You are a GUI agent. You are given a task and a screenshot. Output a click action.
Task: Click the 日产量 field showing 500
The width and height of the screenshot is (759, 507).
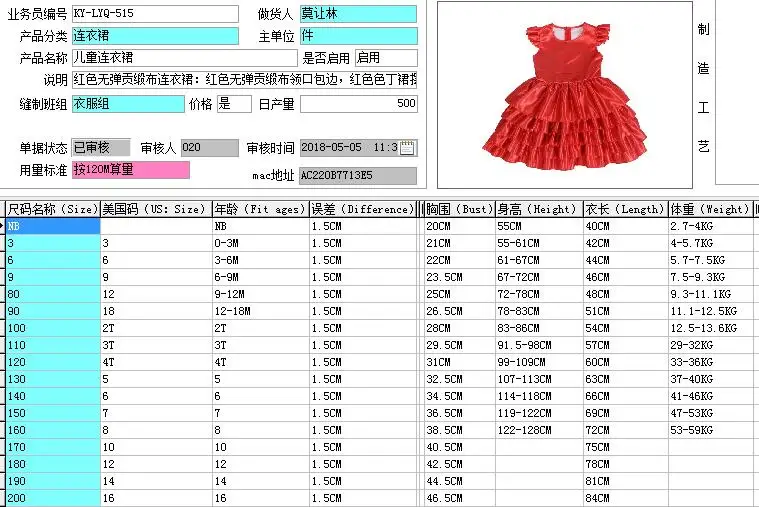[x=358, y=104]
